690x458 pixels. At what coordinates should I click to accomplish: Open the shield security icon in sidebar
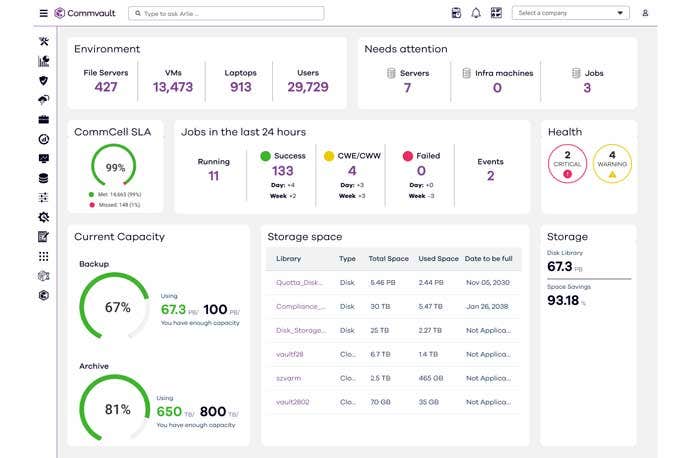pos(43,81)
